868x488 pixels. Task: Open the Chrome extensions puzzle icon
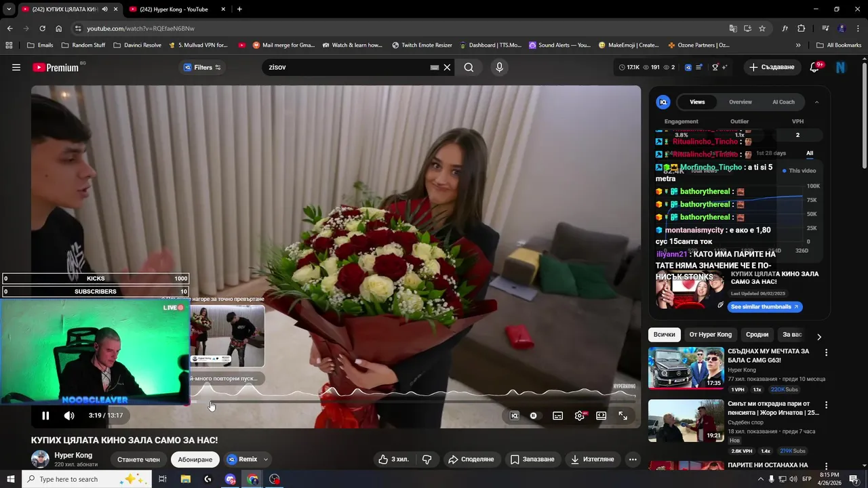pos(801,28)
